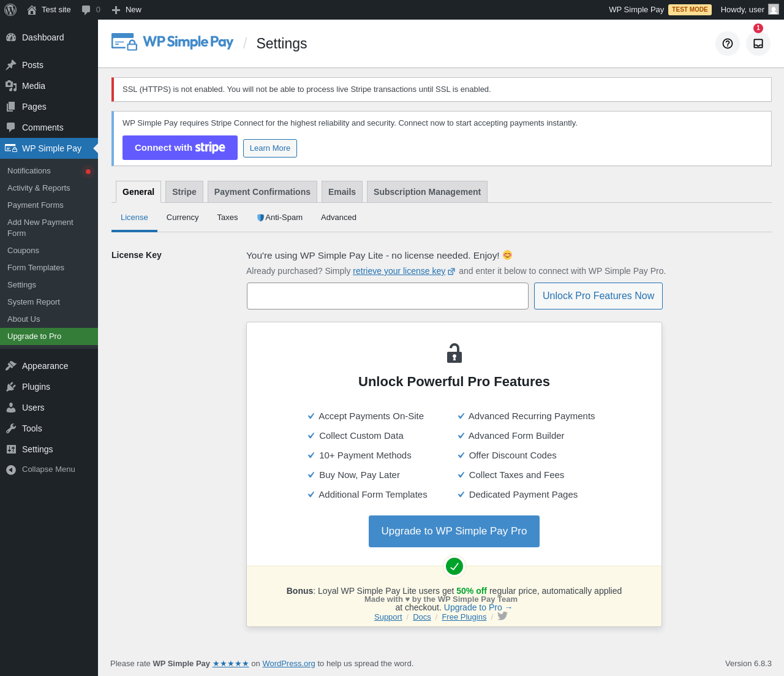
Task: Select the Advanced sub-tab
Action: (339, 218)
